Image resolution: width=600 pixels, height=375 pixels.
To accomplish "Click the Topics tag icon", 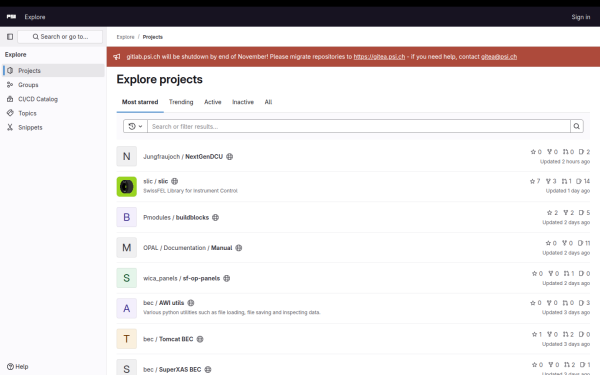I will (x=10, y=113).
